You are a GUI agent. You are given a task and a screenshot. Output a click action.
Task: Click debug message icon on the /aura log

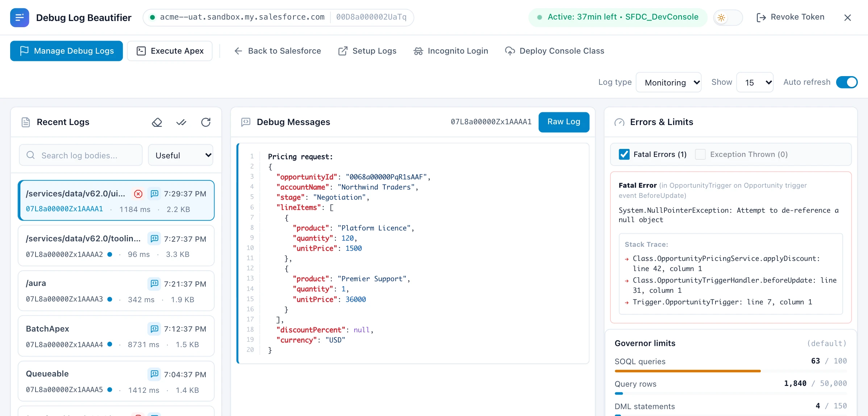154,284
